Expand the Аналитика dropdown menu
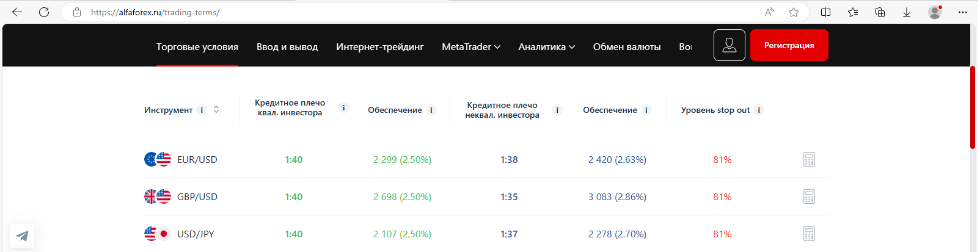This screenshot has width=980, height=252. click(547, 47)
